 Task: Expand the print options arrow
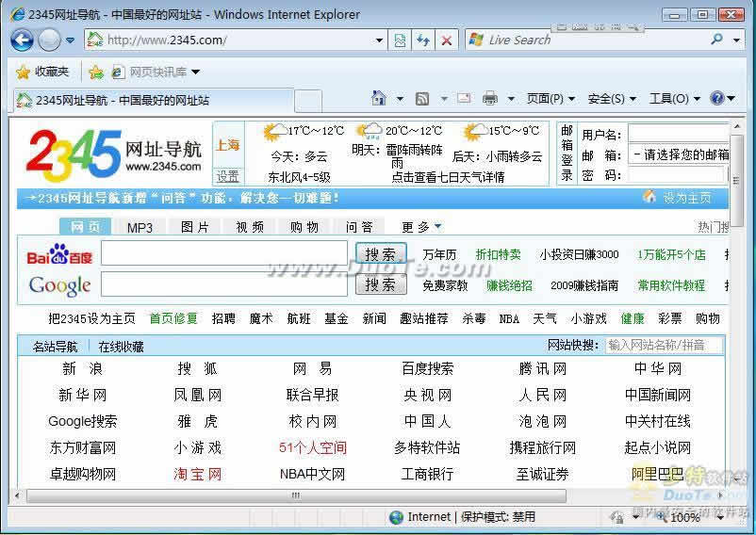(x=511, y=99)
